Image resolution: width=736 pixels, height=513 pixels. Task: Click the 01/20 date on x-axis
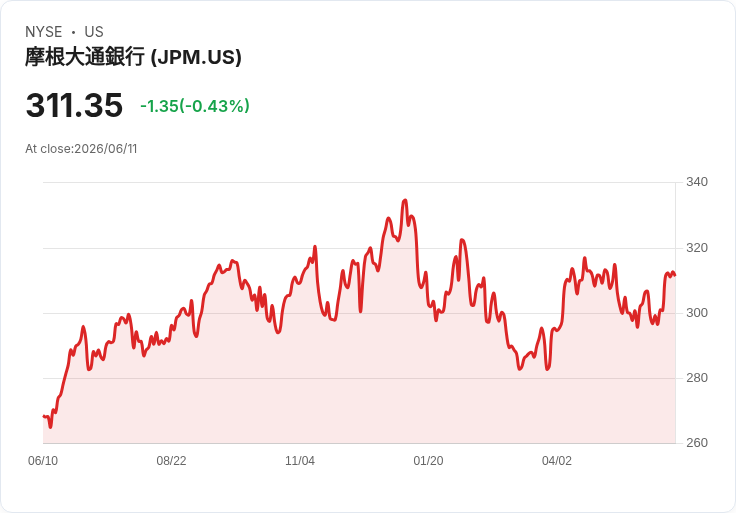click(428, 460)
